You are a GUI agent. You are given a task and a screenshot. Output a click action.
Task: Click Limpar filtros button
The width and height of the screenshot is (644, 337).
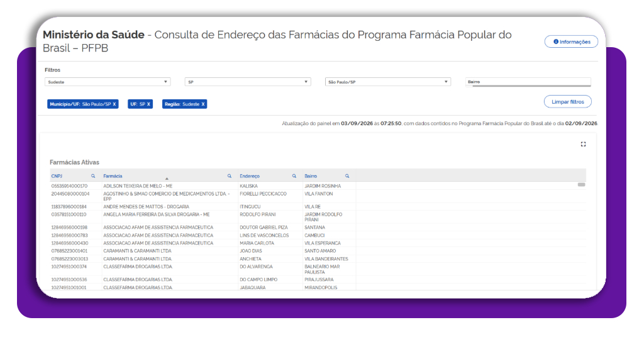pyautogui.click(x=568, y=102)
